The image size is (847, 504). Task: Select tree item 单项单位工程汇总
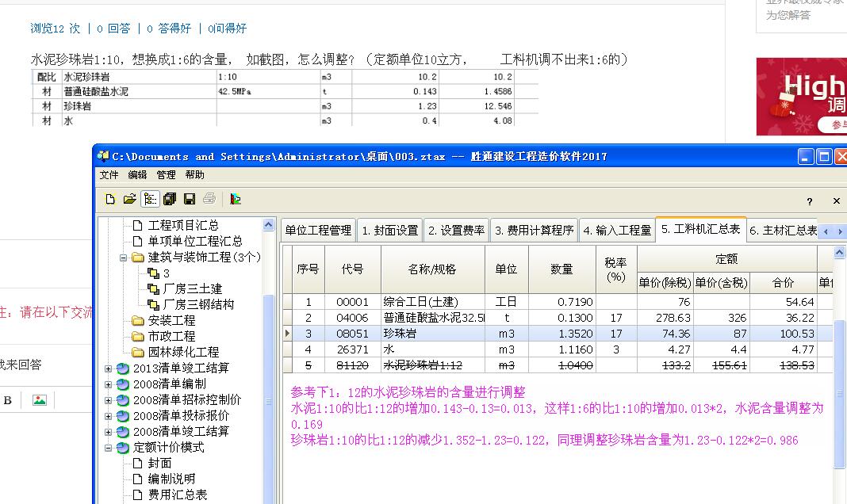click(195, 241)
